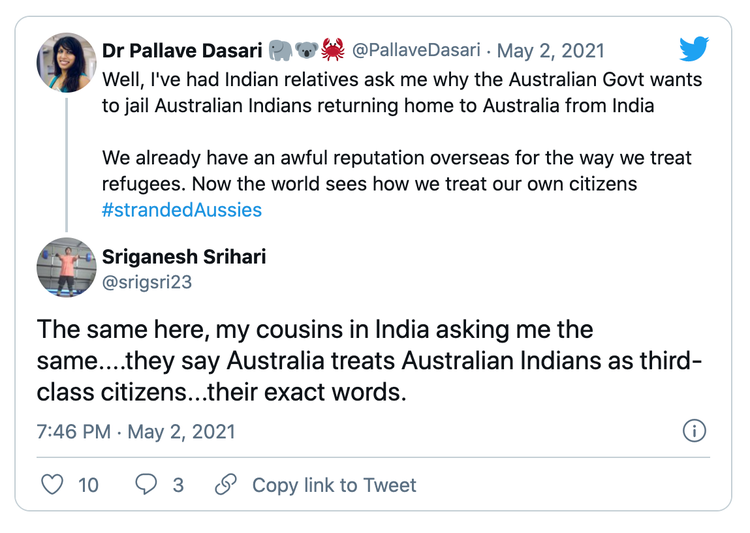Viewport: 750px width, 533px height.
Task: Open replies via speech bubble icon
Action: click(146, 485)
